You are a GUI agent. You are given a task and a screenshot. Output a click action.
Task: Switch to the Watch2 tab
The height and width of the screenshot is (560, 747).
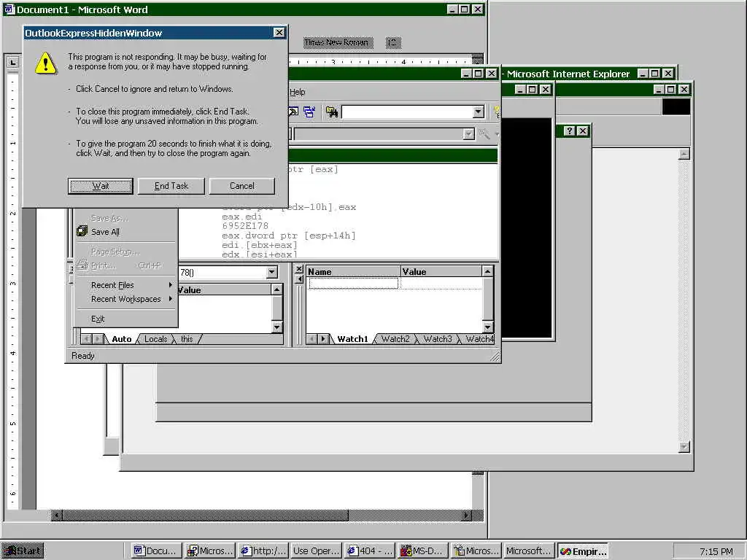click(x=395, y=339)
